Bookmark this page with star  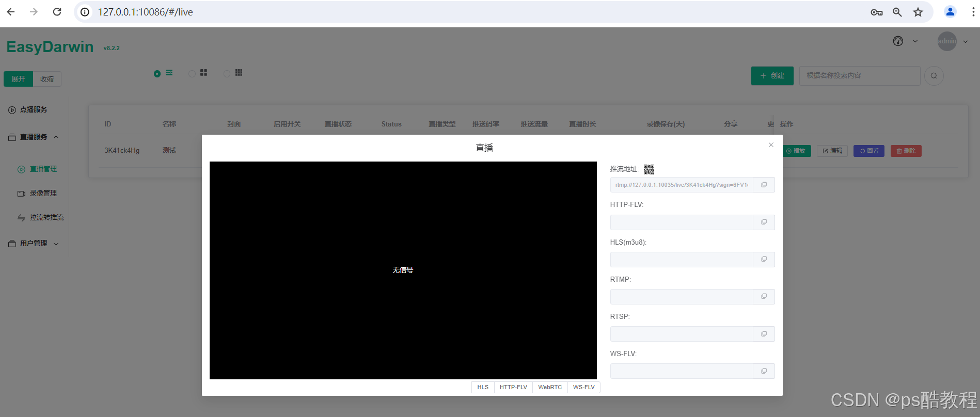click(x=918, y=12)
